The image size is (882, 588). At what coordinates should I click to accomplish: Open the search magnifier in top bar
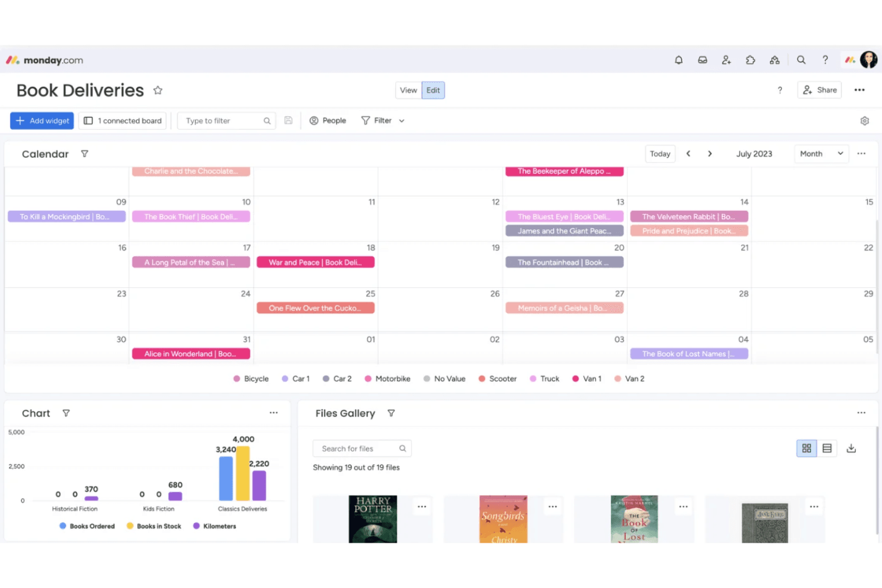[801, 60]
